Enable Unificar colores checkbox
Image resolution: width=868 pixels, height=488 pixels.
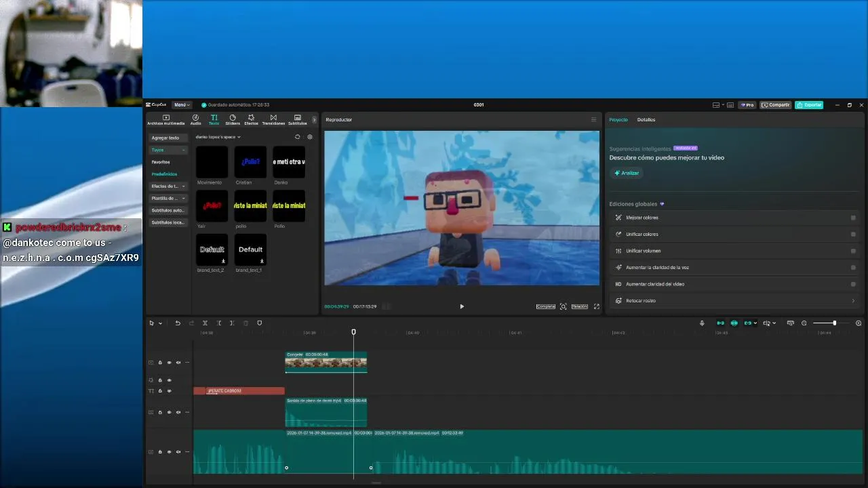[x=853, y=235]
